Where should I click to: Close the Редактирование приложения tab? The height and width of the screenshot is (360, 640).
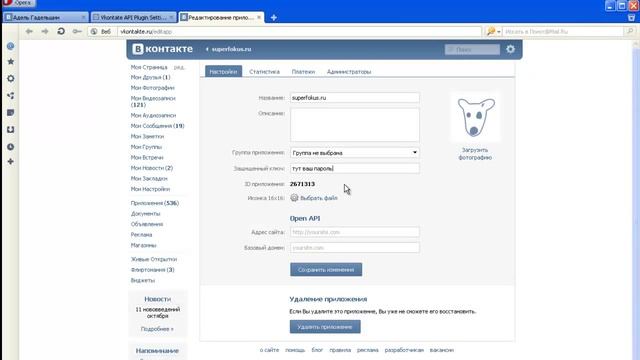pos(259,18)
